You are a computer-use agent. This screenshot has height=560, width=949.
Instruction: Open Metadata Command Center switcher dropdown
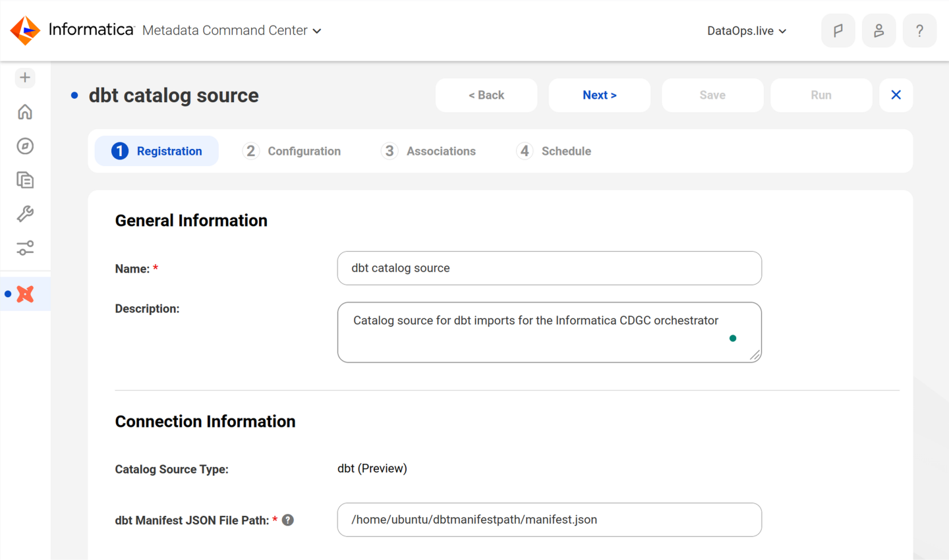click(x=232, y=30)
